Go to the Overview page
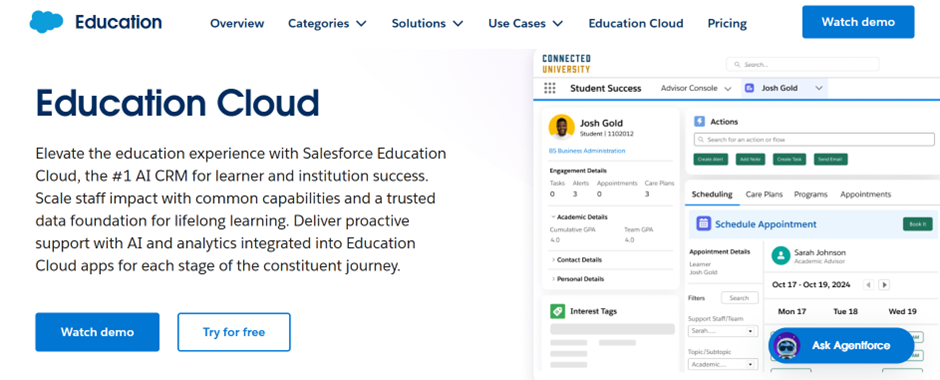The width and height of the screenshot is (940, 380). point(237,23)
